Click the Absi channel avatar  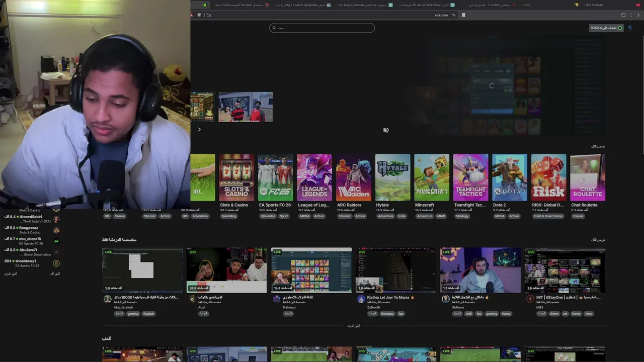(x=192, y=299)
